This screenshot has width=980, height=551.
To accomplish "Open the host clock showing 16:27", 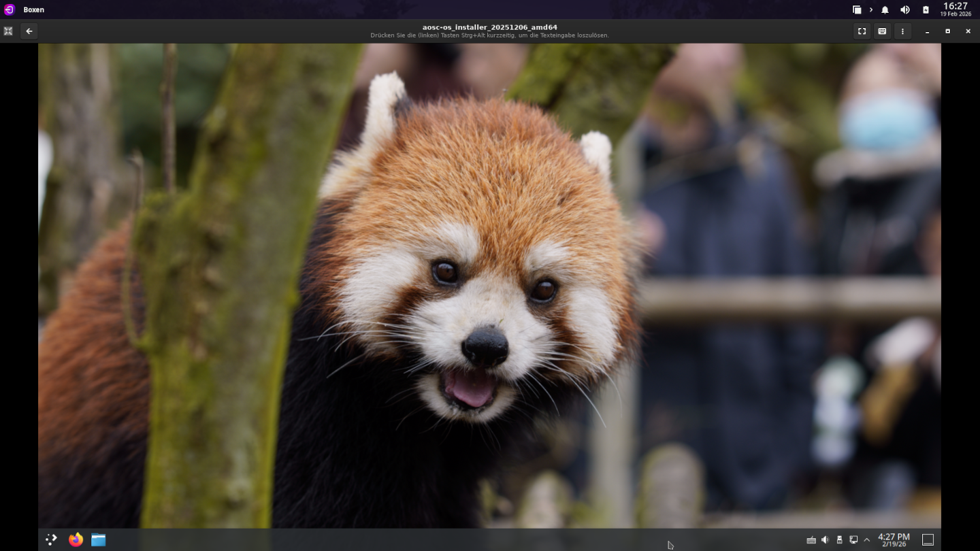I will point(955,10).
